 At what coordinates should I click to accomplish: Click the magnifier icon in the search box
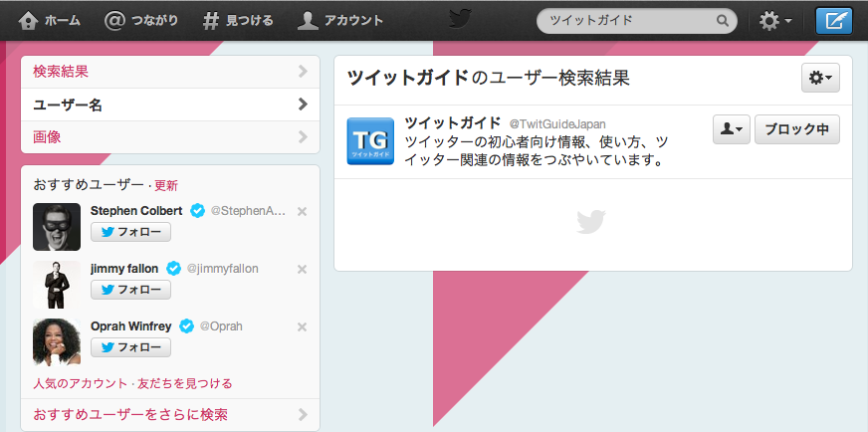723,21
